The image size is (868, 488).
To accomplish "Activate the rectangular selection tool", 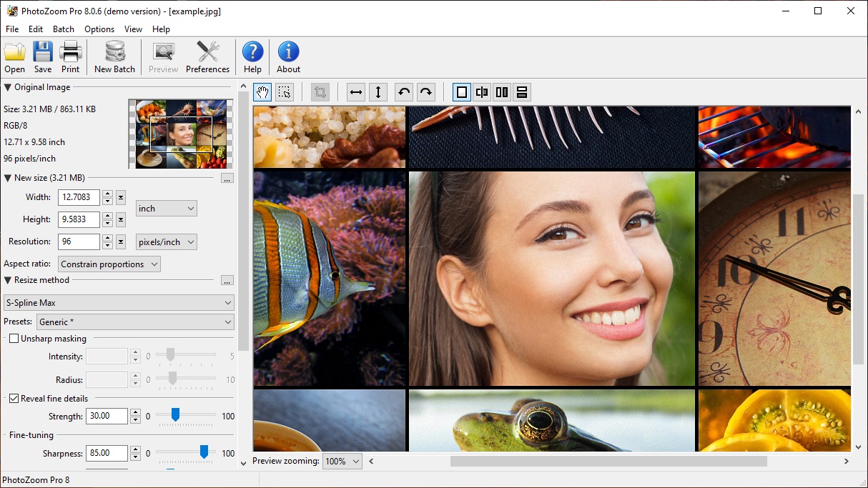I will tap(283, 91).
